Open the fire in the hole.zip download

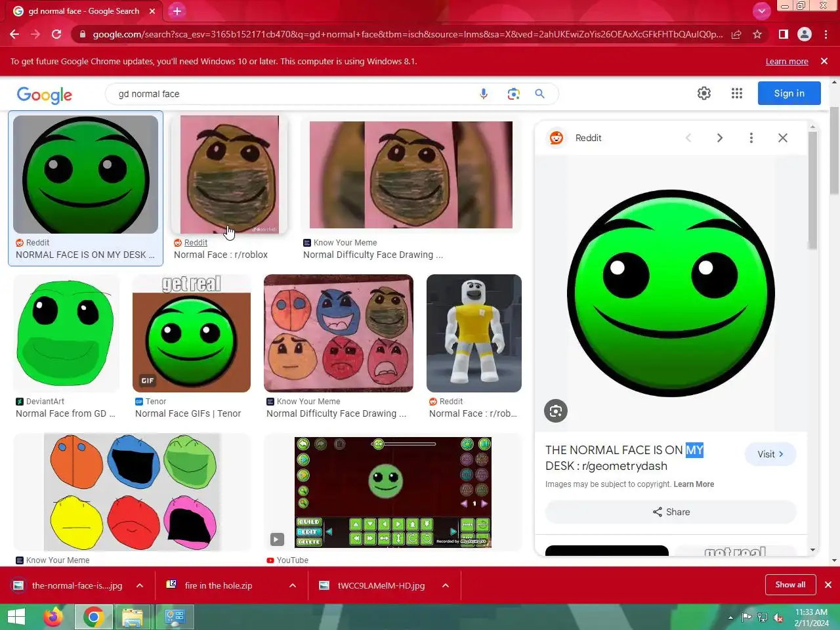tap(219, 585)
